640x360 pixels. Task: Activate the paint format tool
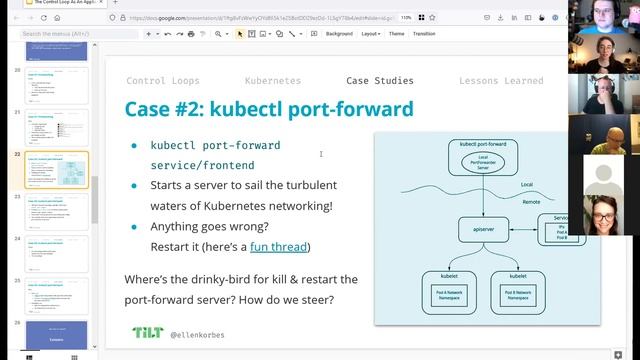click(203, 34)
